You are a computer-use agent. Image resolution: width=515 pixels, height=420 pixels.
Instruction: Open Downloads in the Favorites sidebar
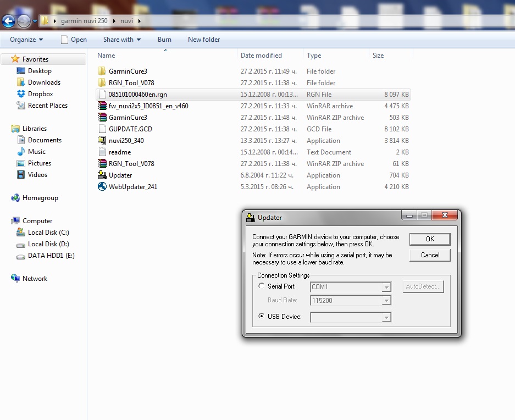[44, 82]
